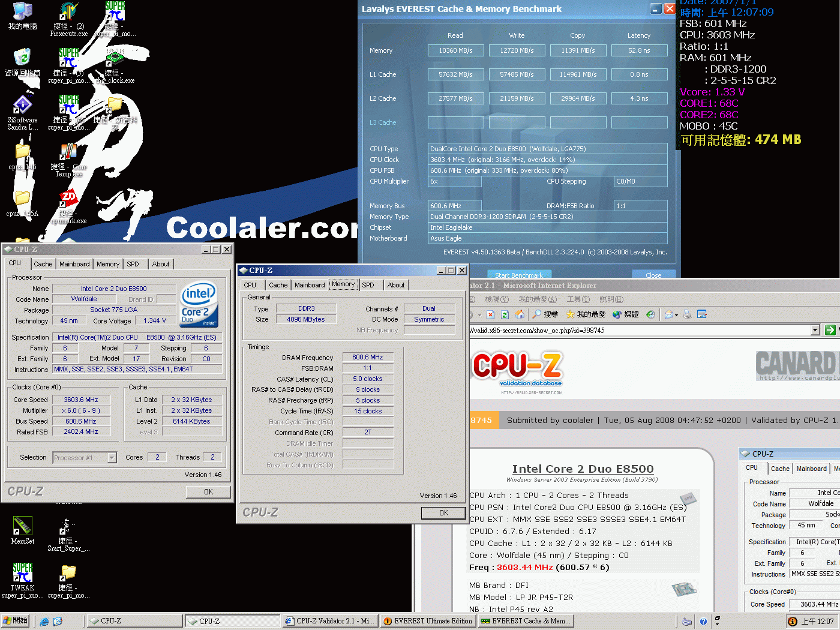Open the 工具(T) menu in Internet Explorer
This screenshot has height=630, width=840.
click(578, 299)
